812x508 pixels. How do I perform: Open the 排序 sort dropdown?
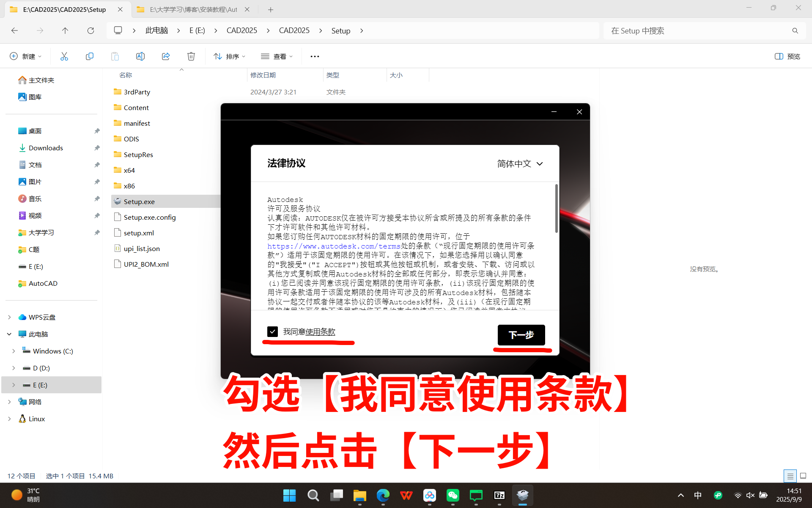pyautogui.click(x=230, y=56)
